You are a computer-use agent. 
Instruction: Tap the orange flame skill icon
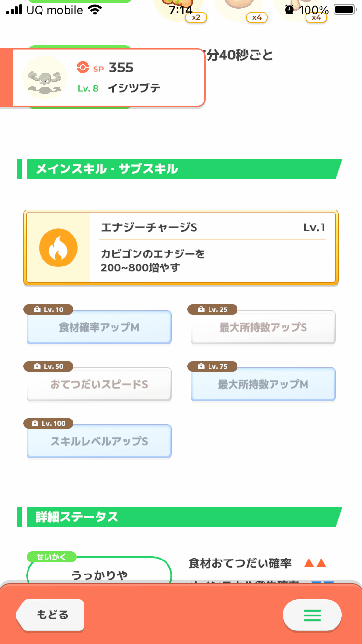coord(58,248)
